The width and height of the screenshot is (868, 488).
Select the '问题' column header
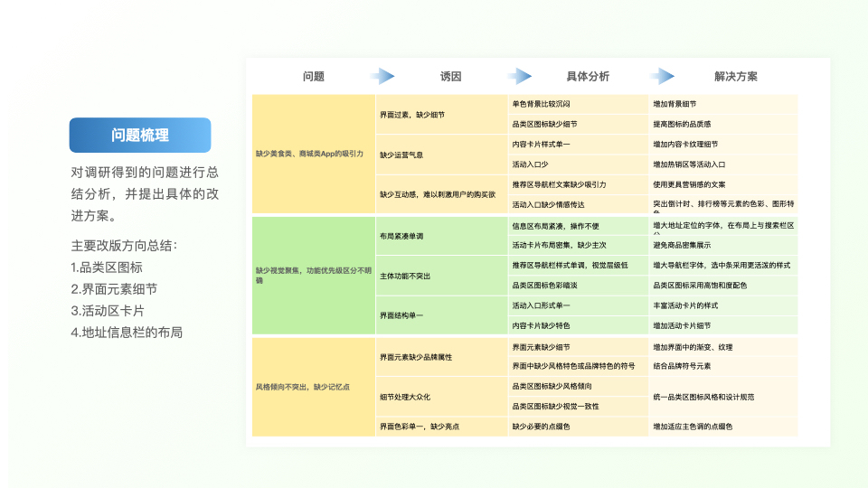314,76
